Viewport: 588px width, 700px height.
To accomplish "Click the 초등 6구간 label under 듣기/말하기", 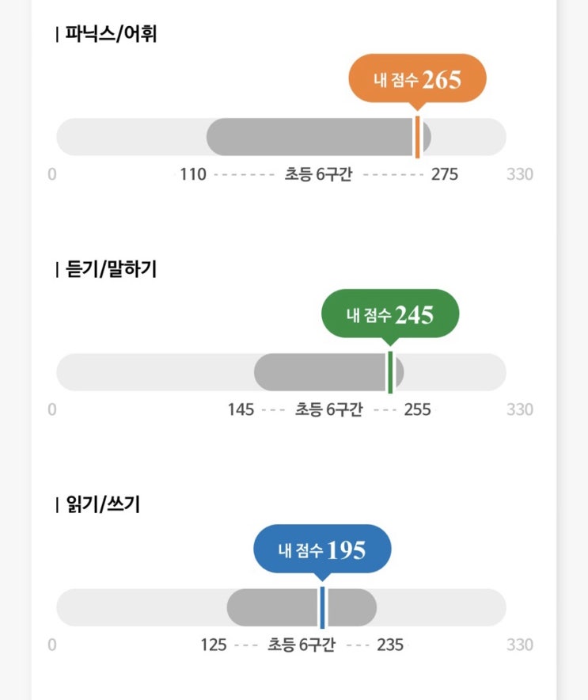I will coord(329,409).
